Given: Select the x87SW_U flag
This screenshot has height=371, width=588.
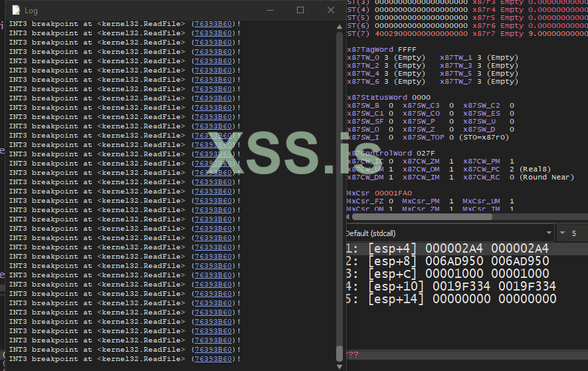Looking at the screenshot, I should pos(488,122).
